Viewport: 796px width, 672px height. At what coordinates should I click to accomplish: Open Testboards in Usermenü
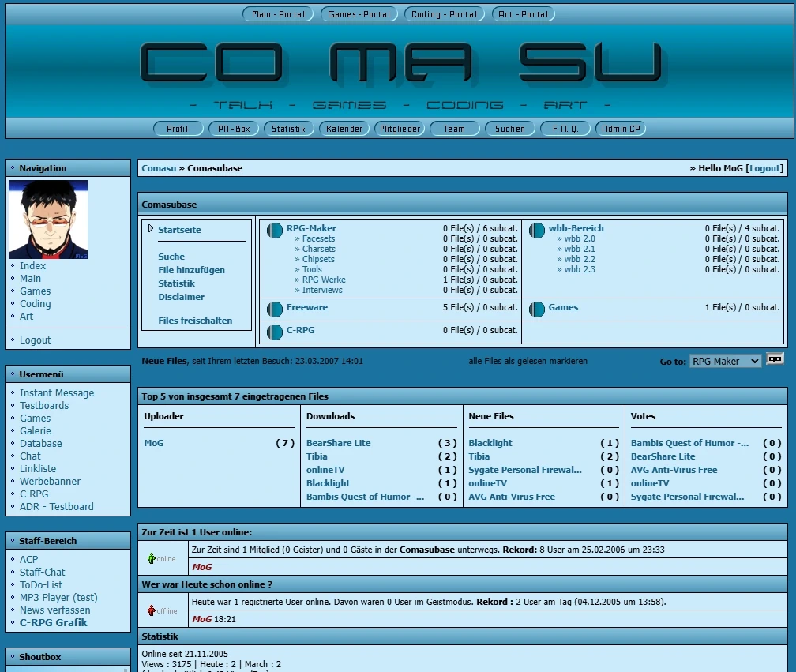(x=44, y=406)
